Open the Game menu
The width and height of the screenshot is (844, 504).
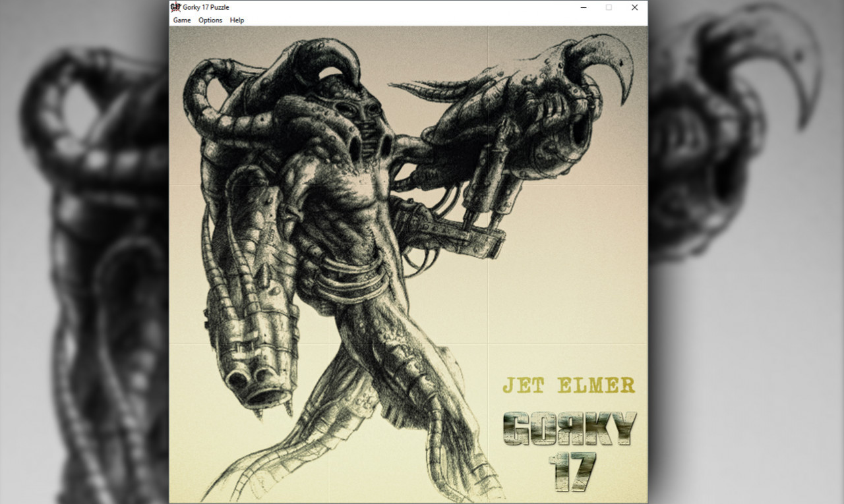[182, 20]
